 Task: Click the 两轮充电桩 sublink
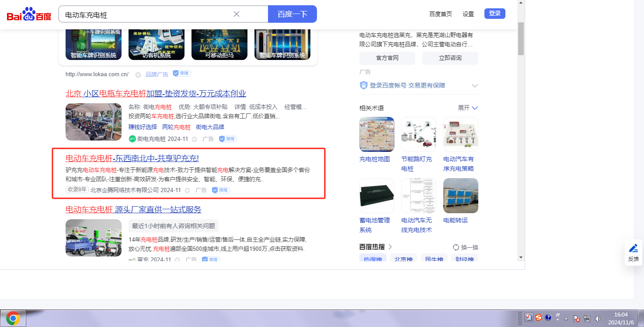pyautogui.click(x=176, y=127)
